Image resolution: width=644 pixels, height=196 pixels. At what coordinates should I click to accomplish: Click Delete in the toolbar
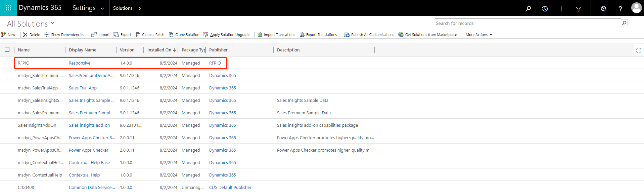tap(32, 35)
